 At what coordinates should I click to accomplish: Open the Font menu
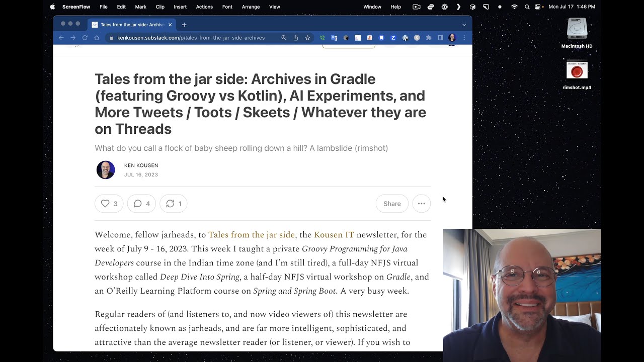[x=227, y=7]
